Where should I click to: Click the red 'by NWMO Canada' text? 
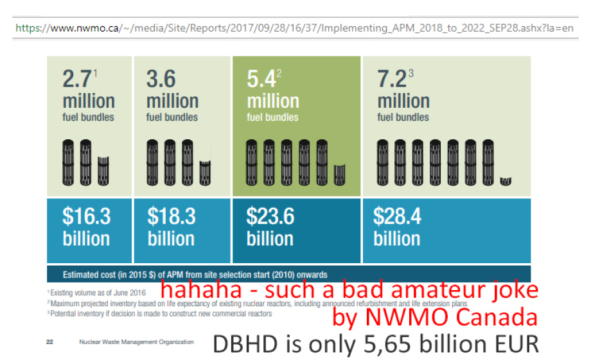435,316
